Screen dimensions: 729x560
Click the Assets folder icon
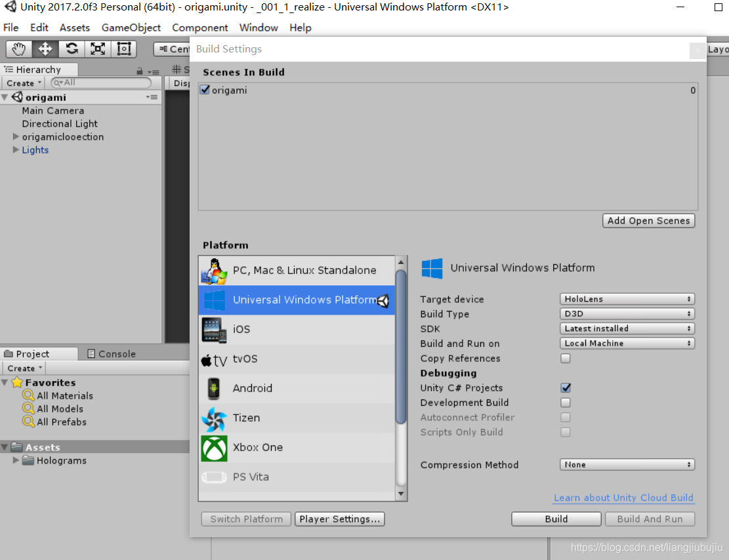pos(17,447)
